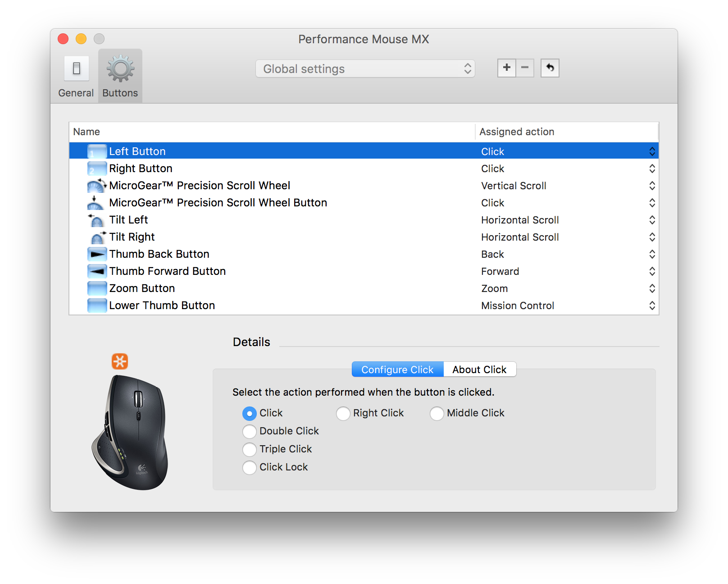Switch to the Configure Click tab
This screenshot has width=728, height=584.
pyautogui.click(x=397, y=370)
